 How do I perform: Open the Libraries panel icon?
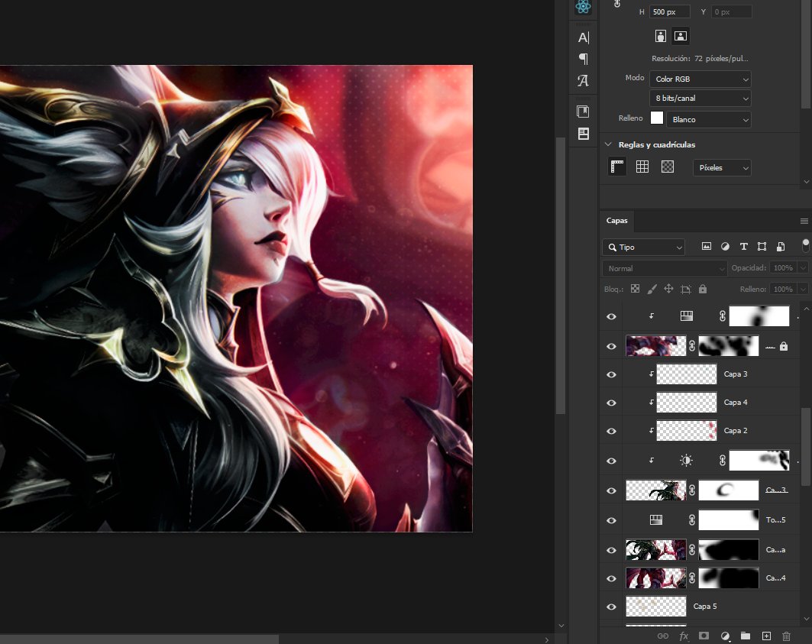(583, 112)
